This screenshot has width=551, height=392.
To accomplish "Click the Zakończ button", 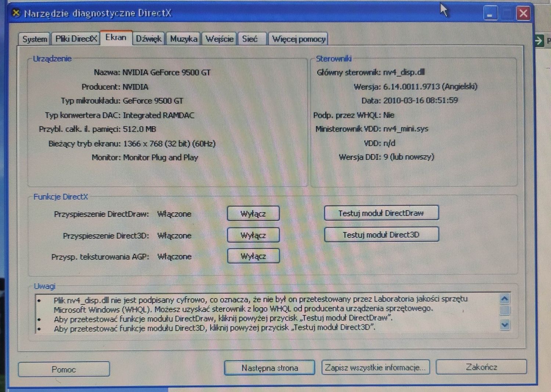I will pyautogui.click(x=481, y=367).
